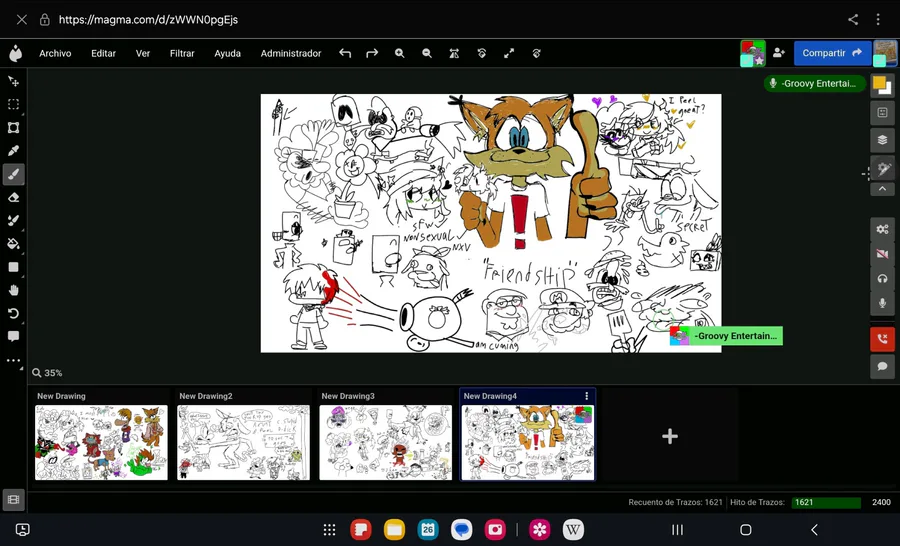Viewport: 900px width, 546px height.
Task: Open the chat bubble panel
Action: (x=883, y=366)
